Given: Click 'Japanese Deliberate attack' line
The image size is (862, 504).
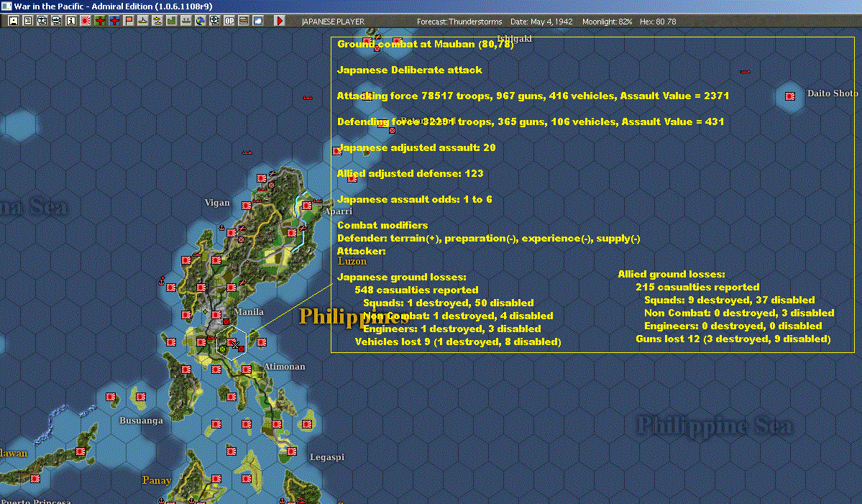Looking at the screenshot, I should click(x=410, y=70).
